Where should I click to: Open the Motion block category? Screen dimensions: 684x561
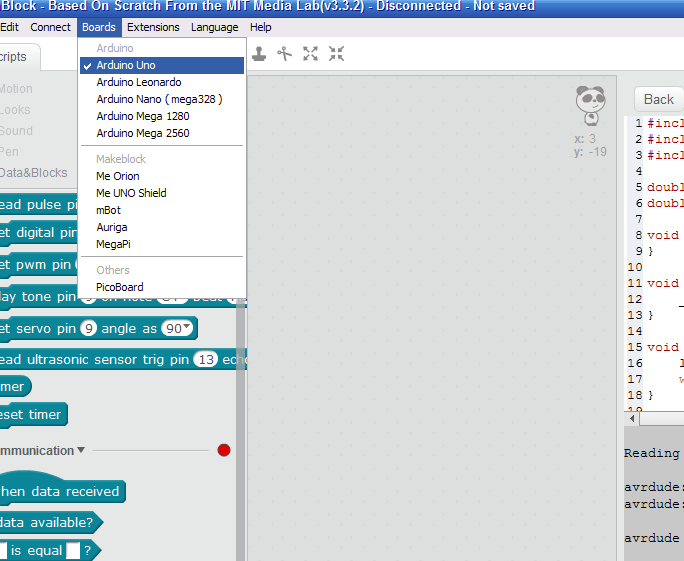(x=16, y=89)
